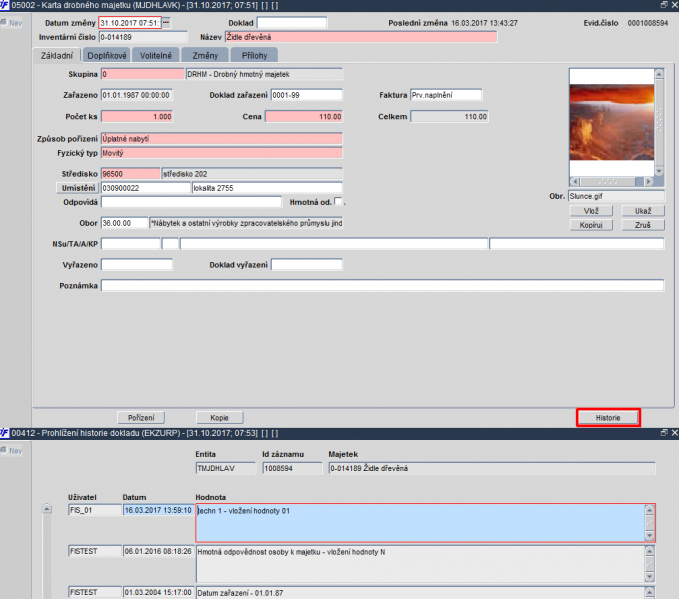Click the Poznámka input field

point(382,285)
